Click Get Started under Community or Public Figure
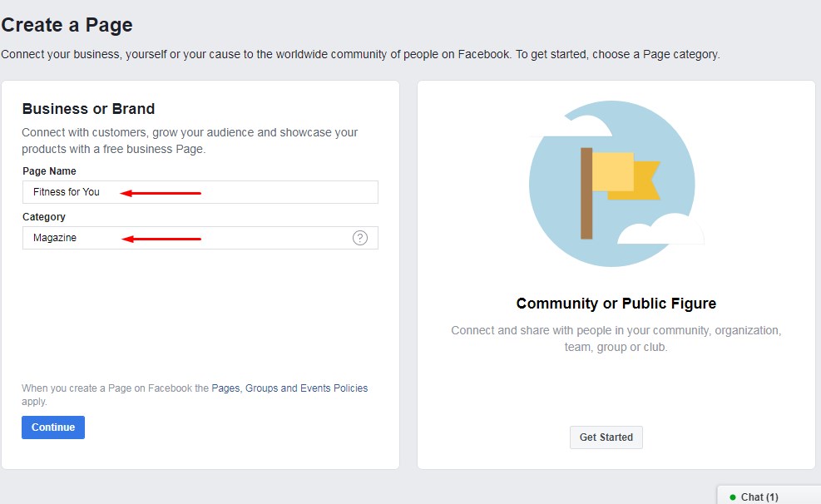Viewport: 821px width, 504px height. point(606,437)
